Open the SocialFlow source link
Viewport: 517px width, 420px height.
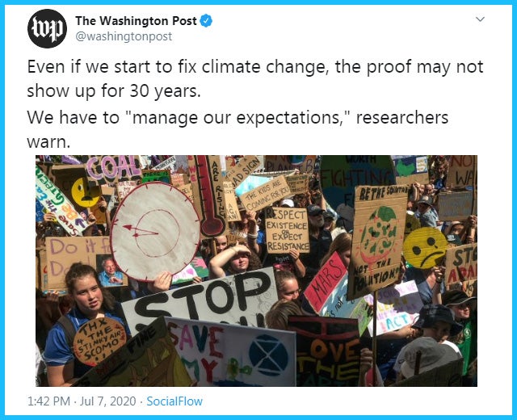[x=176, y=401]
